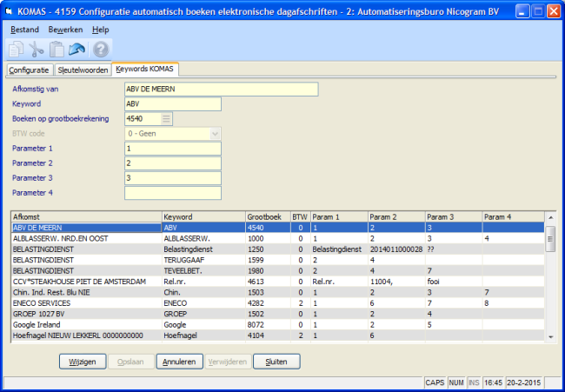The image size is (565, 392).
Task: Click the table scrollbar up arrow
Action: coord(550,217)
